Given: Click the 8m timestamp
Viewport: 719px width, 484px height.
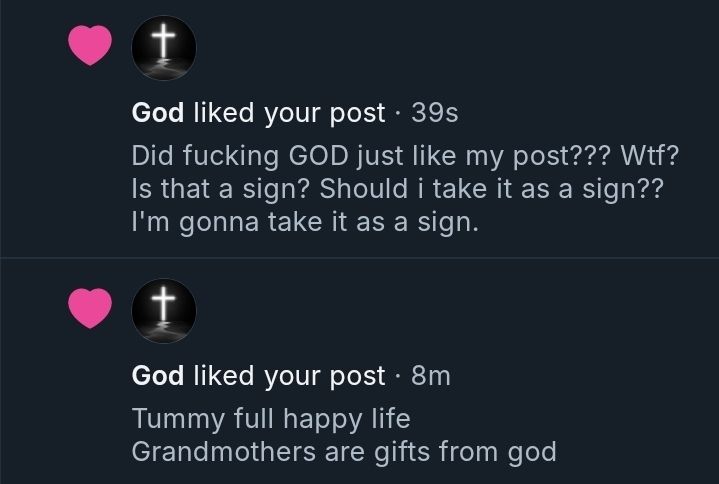Looking at the screenshot, I should [x=431, y=375].
